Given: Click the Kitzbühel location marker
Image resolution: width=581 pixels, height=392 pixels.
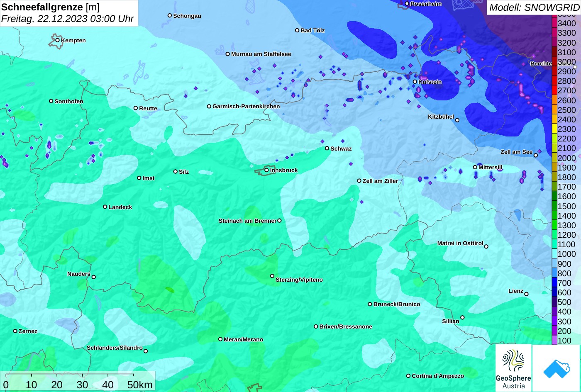Looking at the screenshot, I should click(x=457, y=120).
